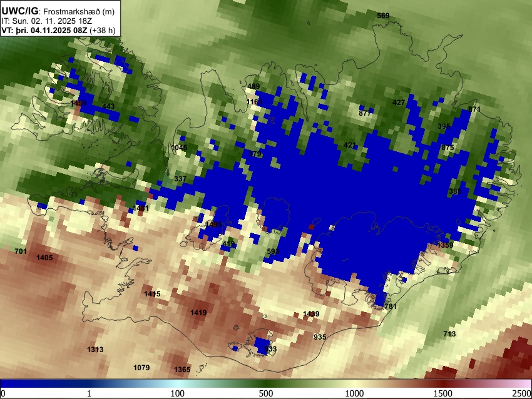Click the map value 1415
Image resolution: width=532 pixels, height=399 pixels.
coord(152,294)
